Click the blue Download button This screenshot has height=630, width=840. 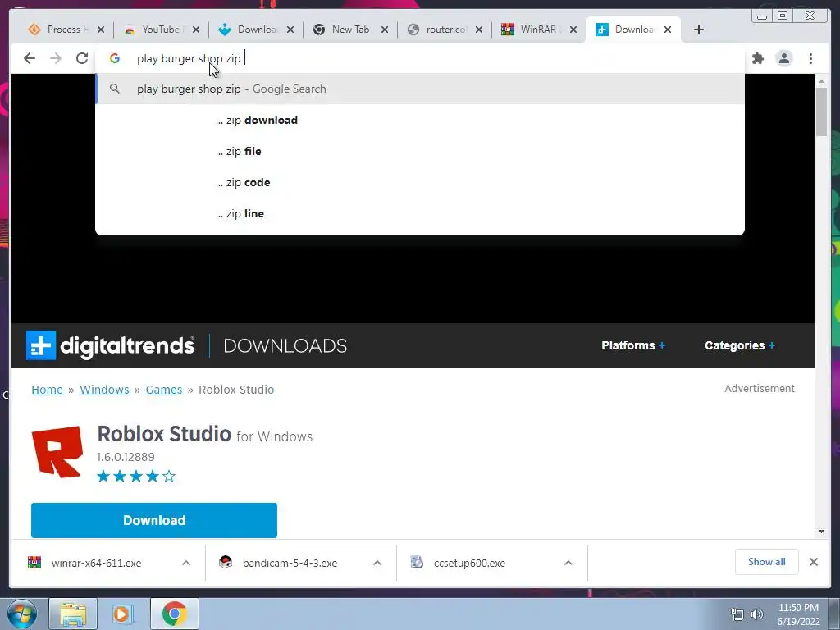(154, 520)
